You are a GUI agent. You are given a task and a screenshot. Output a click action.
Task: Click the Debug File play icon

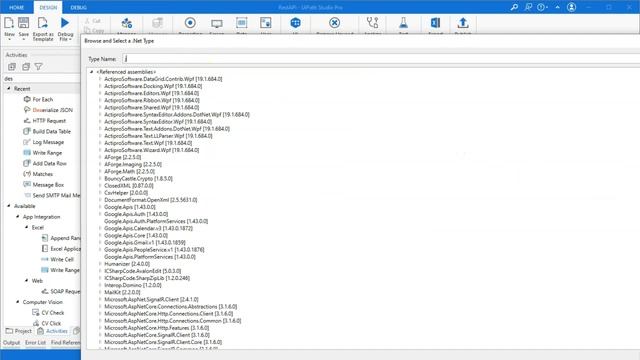point(65,23)
